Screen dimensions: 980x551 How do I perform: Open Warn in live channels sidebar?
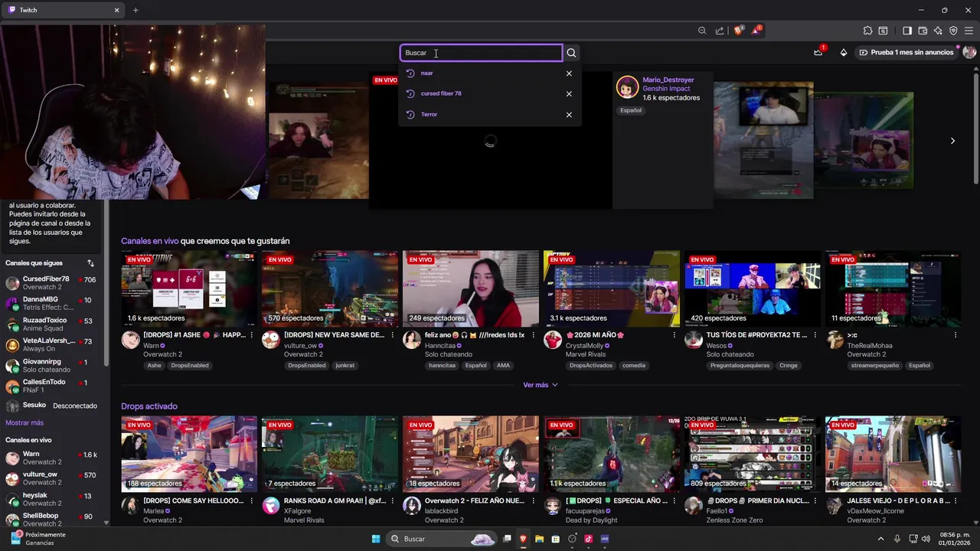(51, 458)
